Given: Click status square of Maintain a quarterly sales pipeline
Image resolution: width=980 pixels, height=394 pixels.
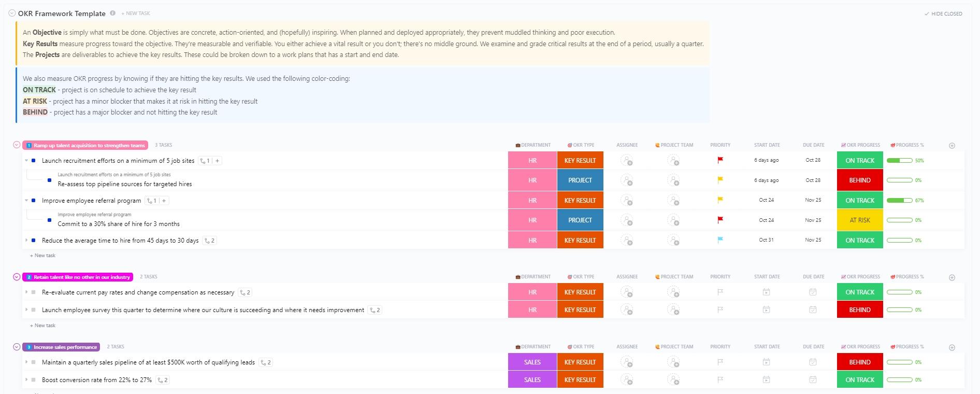Looking at the screenshot, I should click(x=34, y=362).
